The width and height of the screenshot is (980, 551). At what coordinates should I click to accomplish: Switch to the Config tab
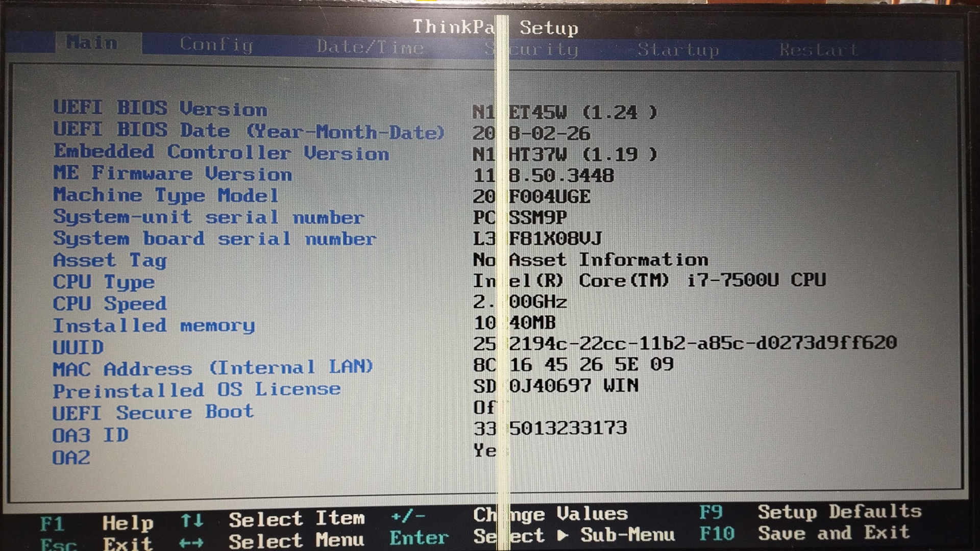tap(216, 45)
